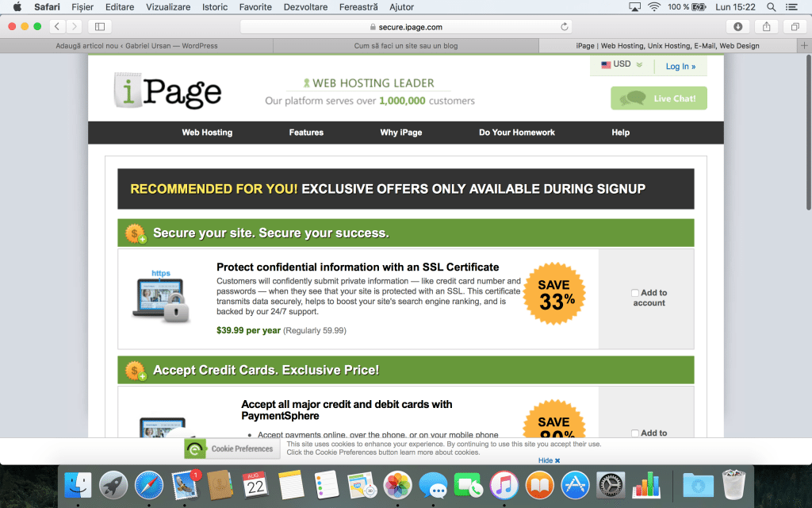The width and height of the screenshot is (812, 508).
Task: Click the Cookie Preferences button
Action: click(x=232, y=449)
